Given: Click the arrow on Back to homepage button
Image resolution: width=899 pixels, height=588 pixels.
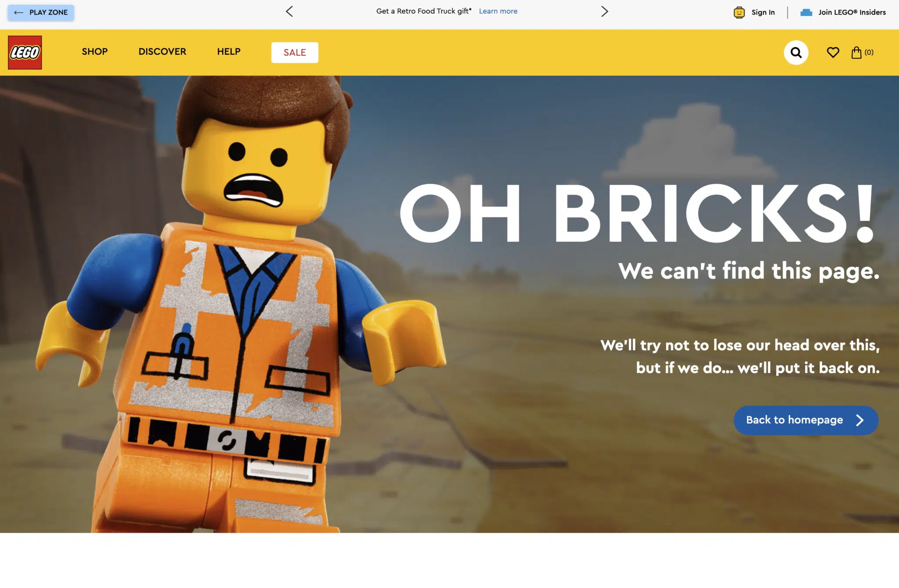Looking at the screenshot, I should point(860,420).
